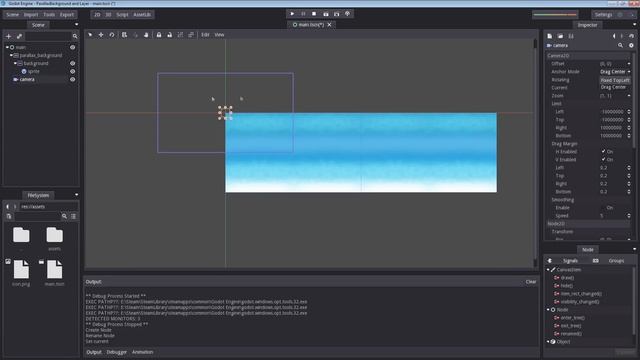Open the Anchor Mode dropdown
Viewport: 640px width, 360px height.
click(x=615, y=72)
